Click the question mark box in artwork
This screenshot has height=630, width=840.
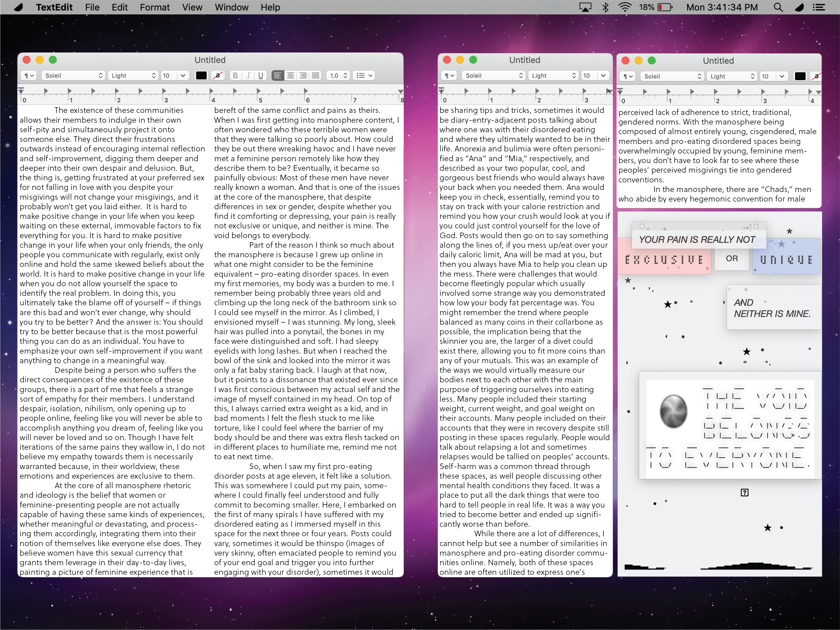pos(744,493)
